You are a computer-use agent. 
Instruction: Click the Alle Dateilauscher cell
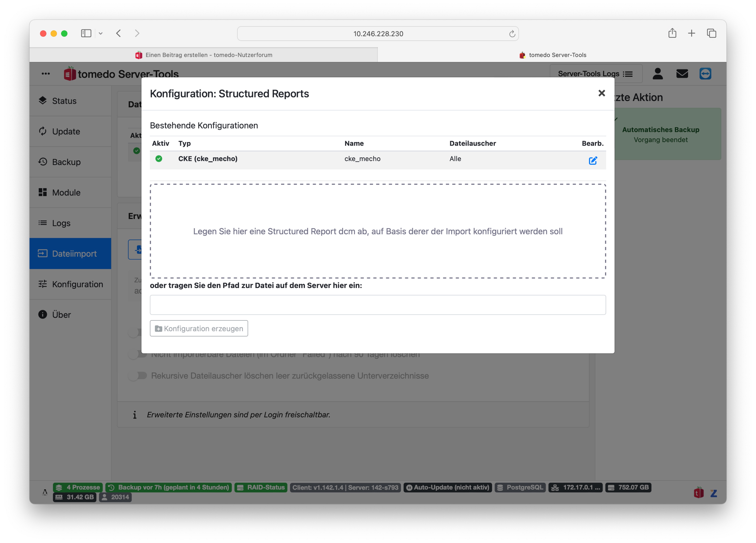(x=455, y=159)
